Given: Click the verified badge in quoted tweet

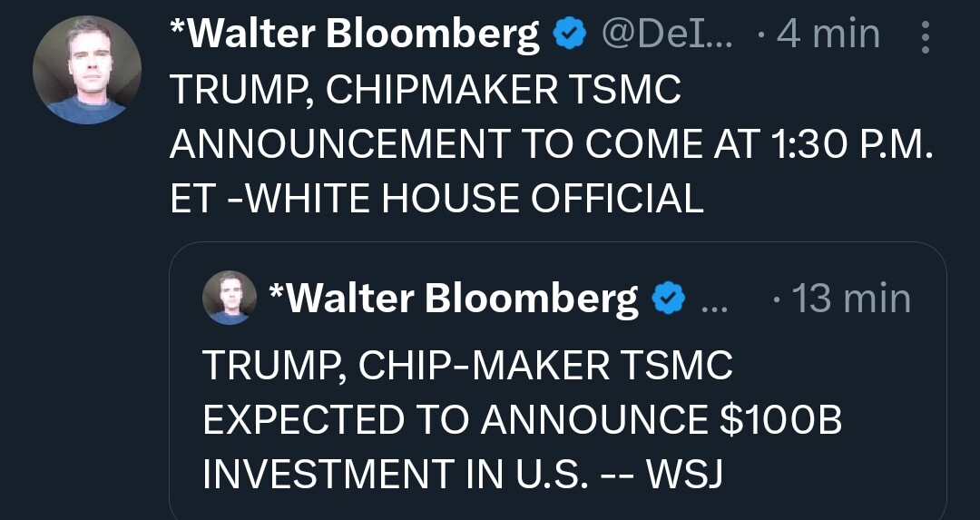Looking at the screenshot, I should [670, 298].
